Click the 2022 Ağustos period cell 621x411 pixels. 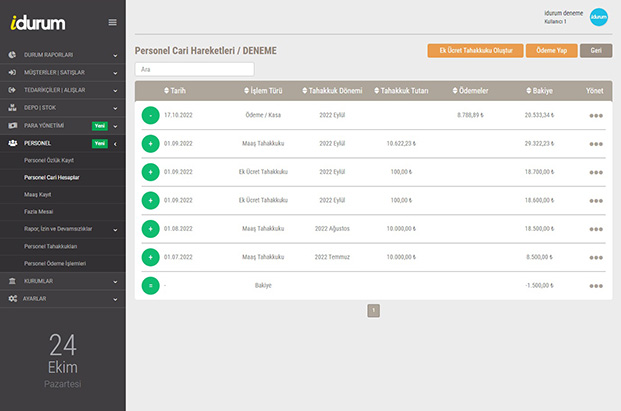(332, 229)
